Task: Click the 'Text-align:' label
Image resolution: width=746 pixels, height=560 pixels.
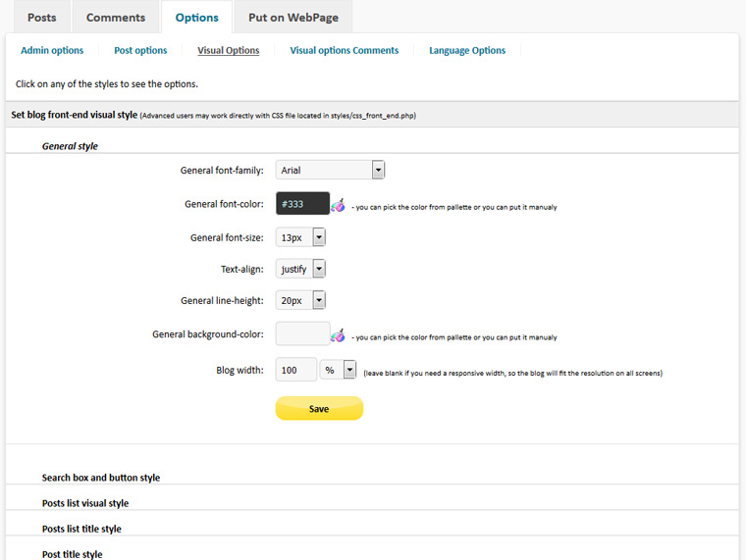Action: (x=242, y=269)
